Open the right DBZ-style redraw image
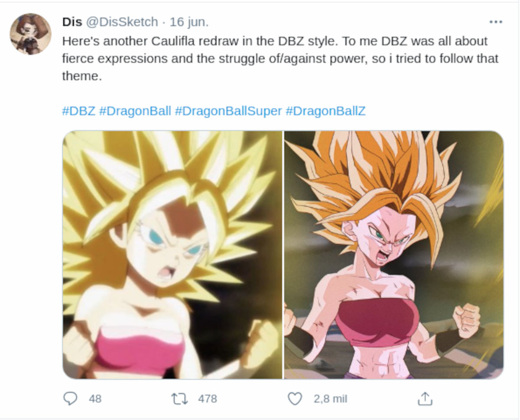This screenshot has width=520, height=420. [393, 255]
